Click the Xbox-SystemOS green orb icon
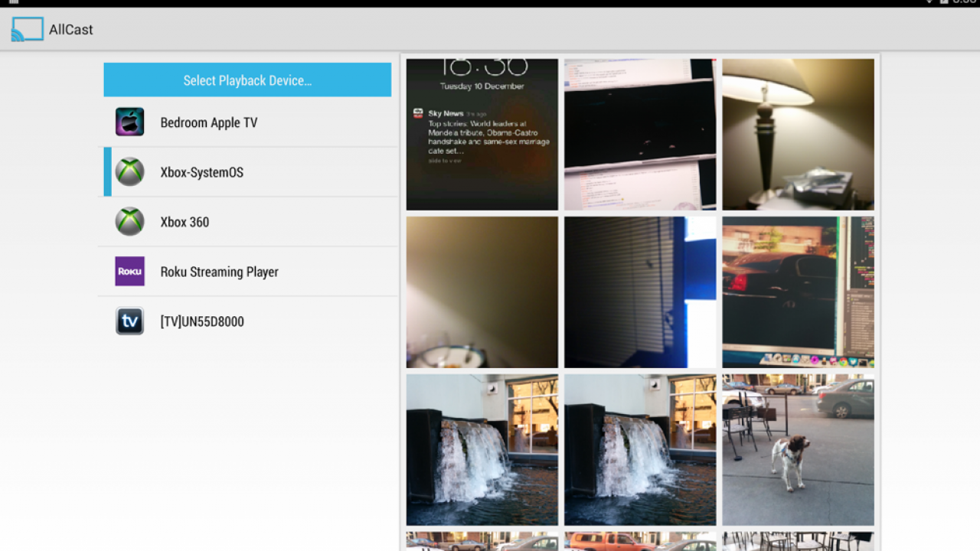Viewport: 980px width, 551px height. click(x=129, y=172)
